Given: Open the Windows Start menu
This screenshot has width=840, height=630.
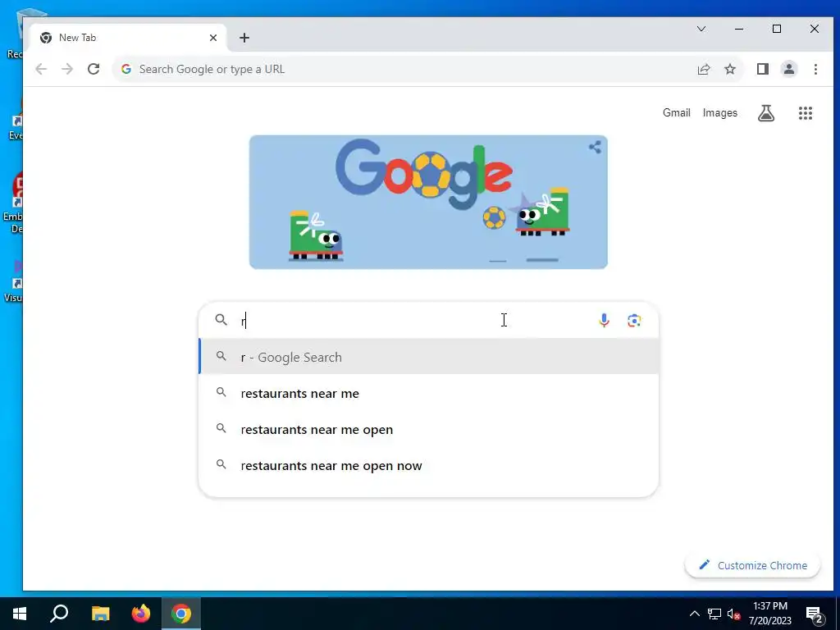Looking at the screenshot, I should pos(20,614).
